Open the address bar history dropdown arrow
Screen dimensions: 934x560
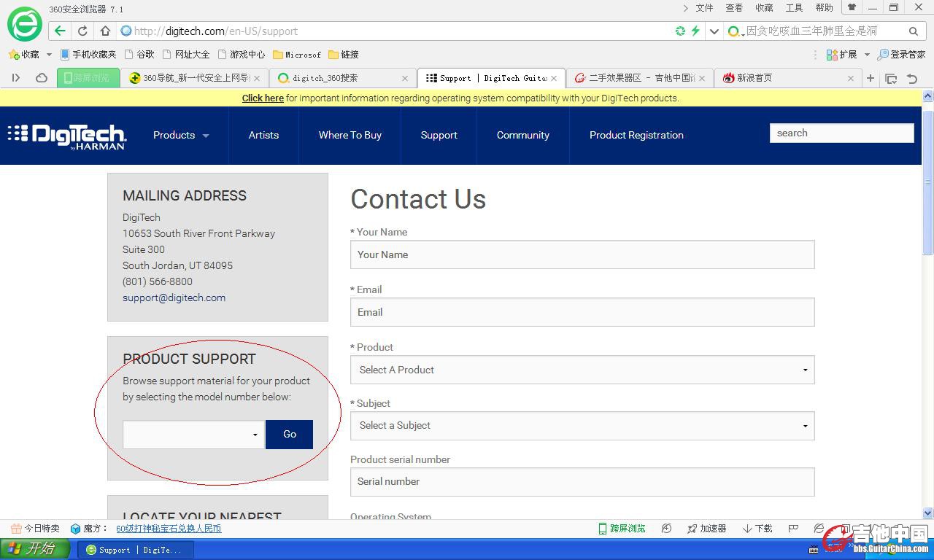(x=714, y=31)
